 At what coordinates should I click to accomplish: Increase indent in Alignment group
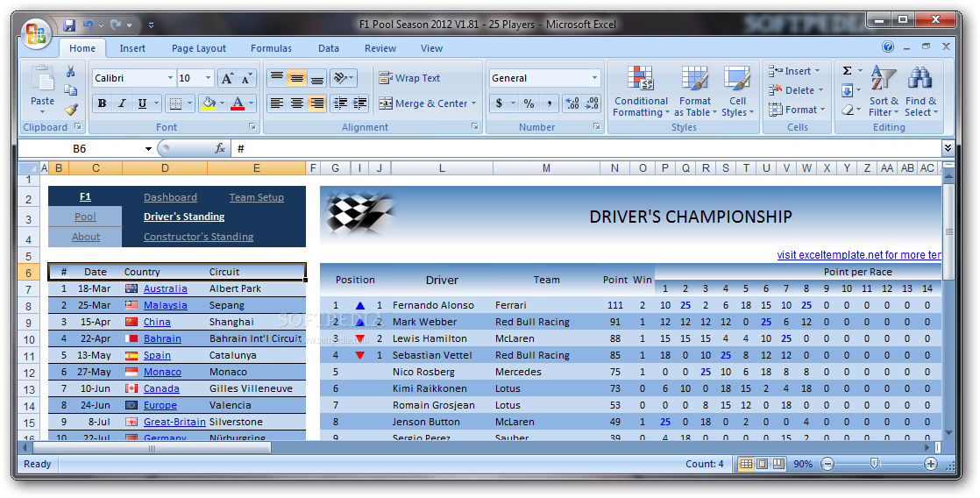pyautogui.click(x=360, y=103)
